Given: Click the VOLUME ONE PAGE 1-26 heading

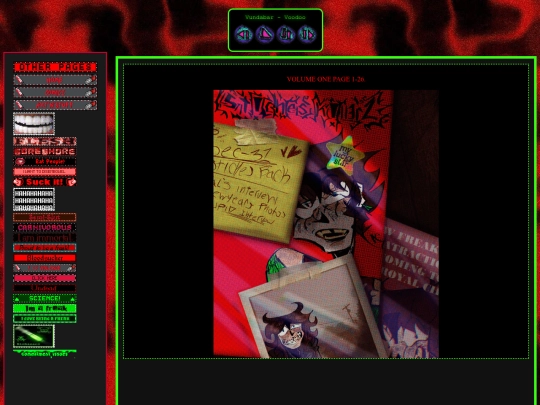Looking at the screenshot, I should tap(325, 79).
